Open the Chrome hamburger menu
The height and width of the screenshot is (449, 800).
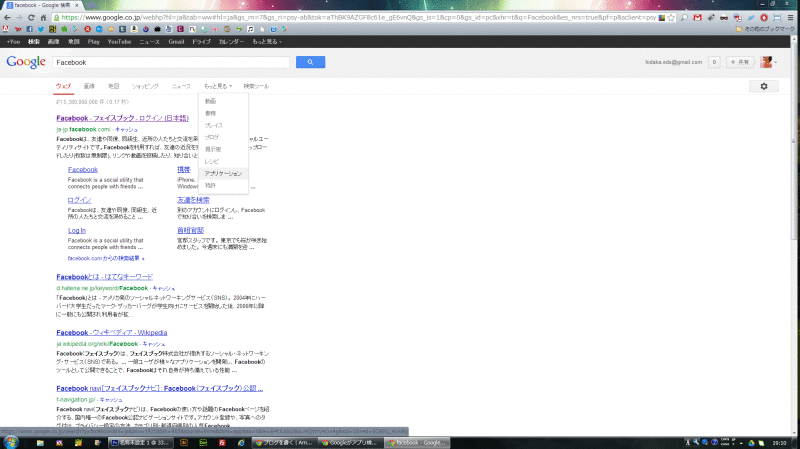click(x=790, y=17)
